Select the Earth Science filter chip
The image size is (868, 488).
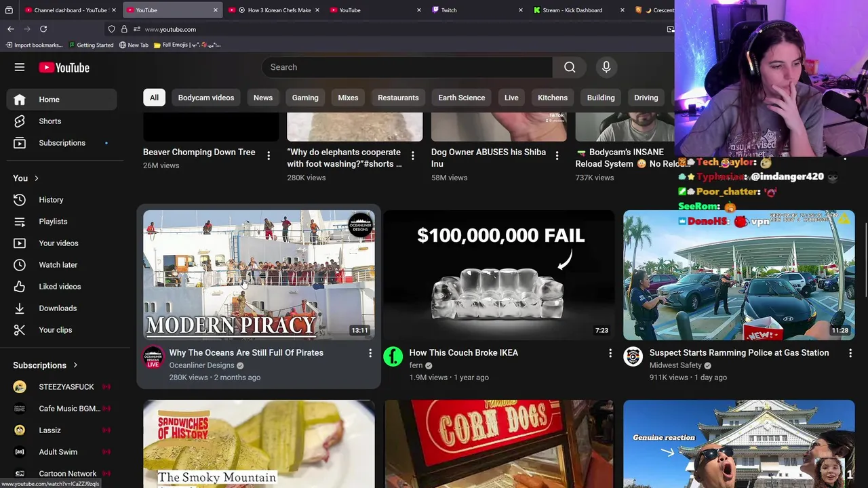(x=462, y=98)
